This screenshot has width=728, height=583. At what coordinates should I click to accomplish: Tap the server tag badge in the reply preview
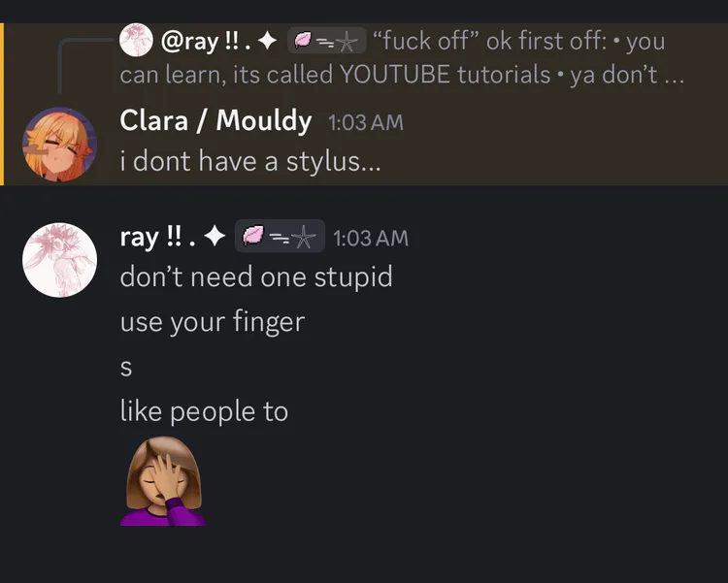pyautogui.click(x=325, y=42)
